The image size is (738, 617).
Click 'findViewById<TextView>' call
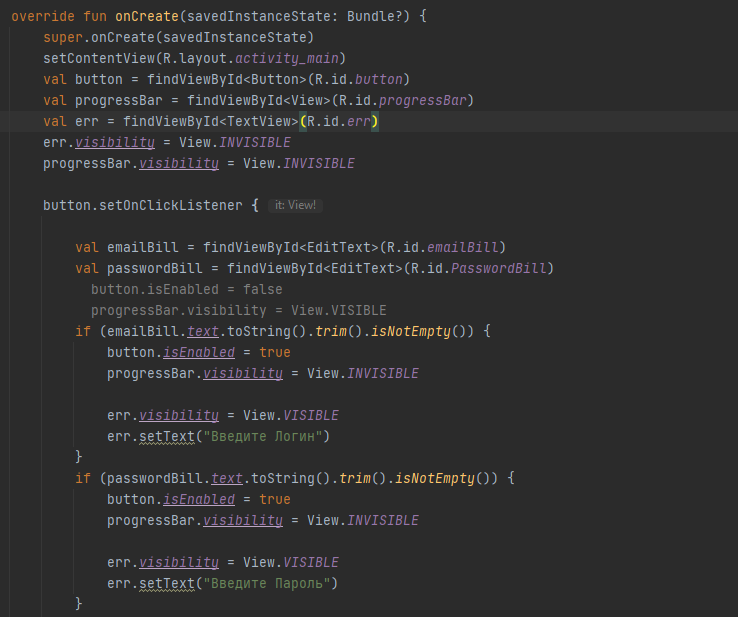(x=210, y=121)
